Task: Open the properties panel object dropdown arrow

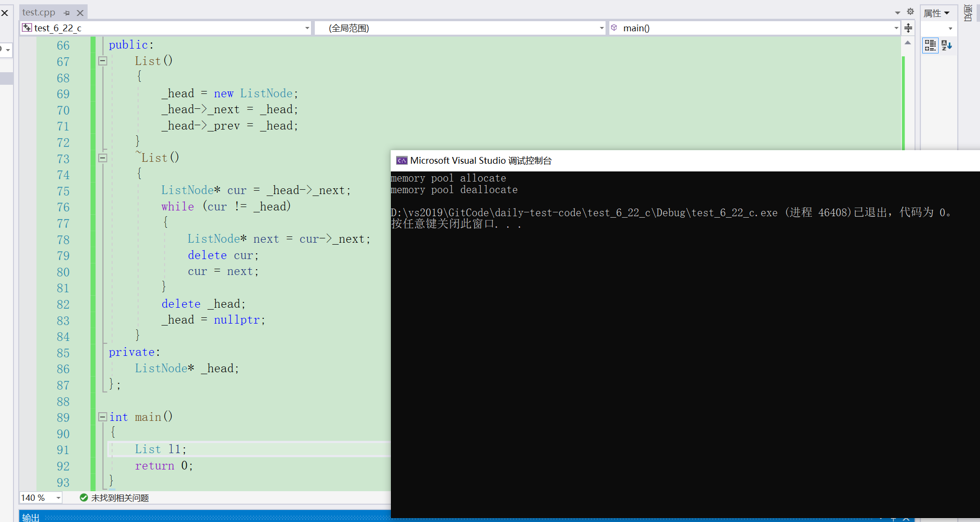Action: click(x=951, y=28)
